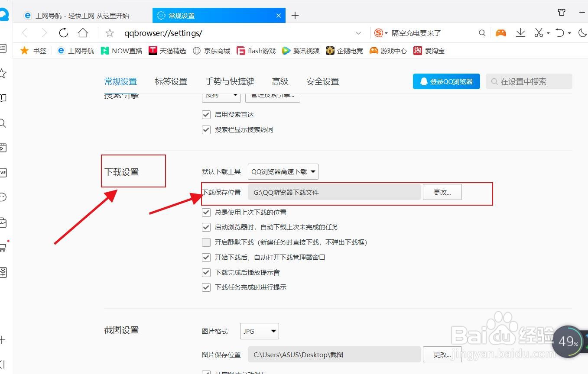588x374 pixels.
Task: Take a screenshot with the scissors tool
Action: [539, 32]
